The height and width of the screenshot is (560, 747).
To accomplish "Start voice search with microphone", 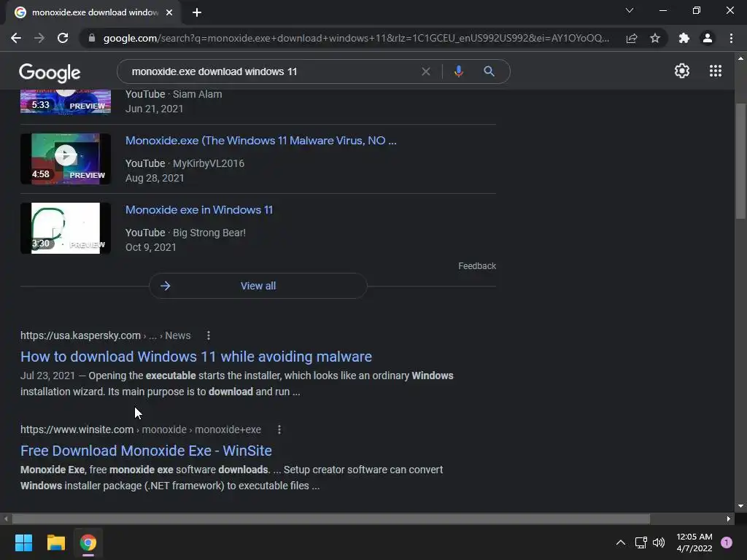I will coord(458,71).
